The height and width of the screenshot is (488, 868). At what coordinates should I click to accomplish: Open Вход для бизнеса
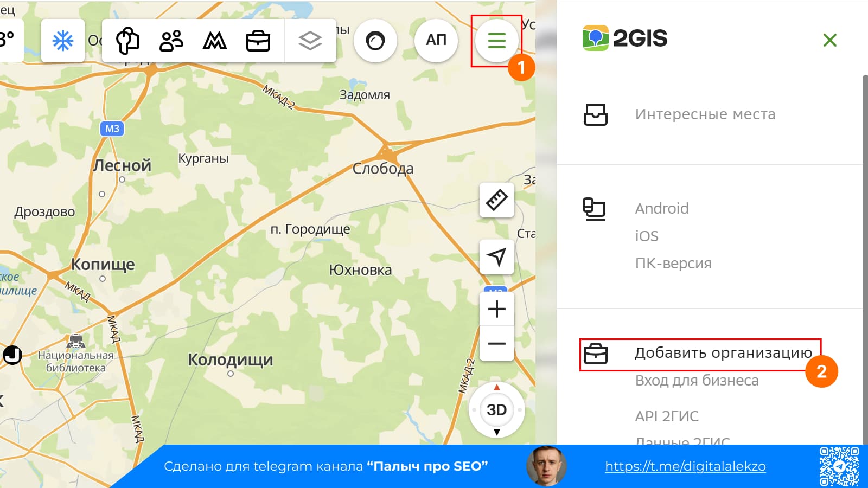[x=698, y=380]
